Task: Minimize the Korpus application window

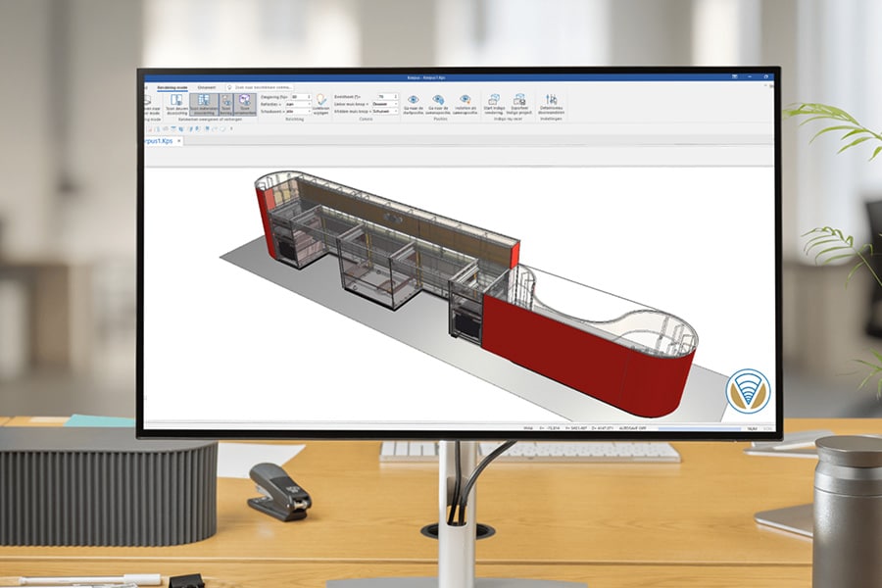Action: click(x=750, y=76)
